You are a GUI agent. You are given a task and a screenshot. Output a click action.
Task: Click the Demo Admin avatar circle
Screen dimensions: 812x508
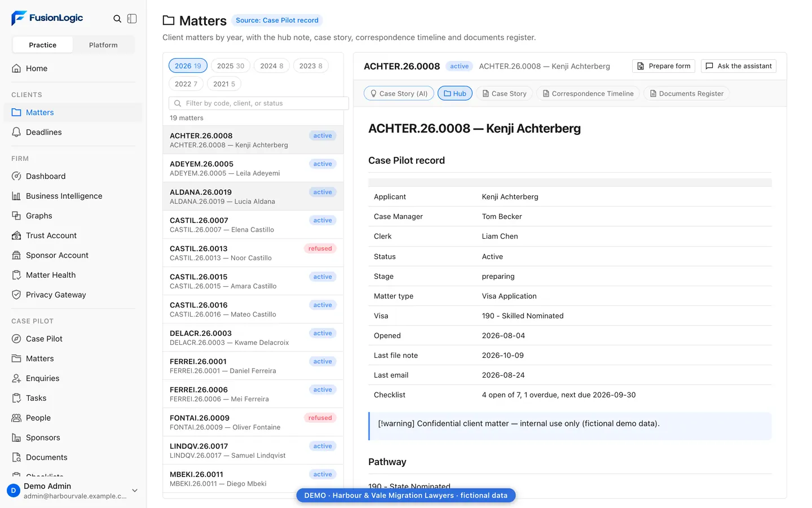[14, 491]
